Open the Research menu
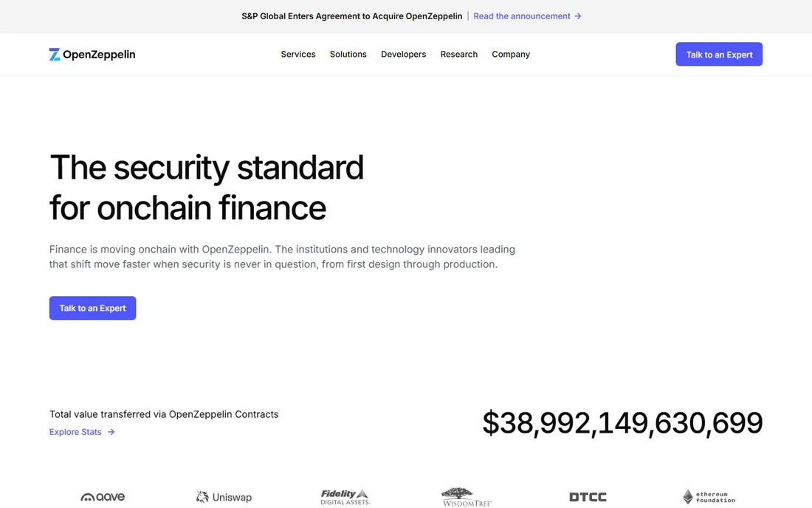Image resolution: width=812 pixels, height=508 pixels. point(459,55)
